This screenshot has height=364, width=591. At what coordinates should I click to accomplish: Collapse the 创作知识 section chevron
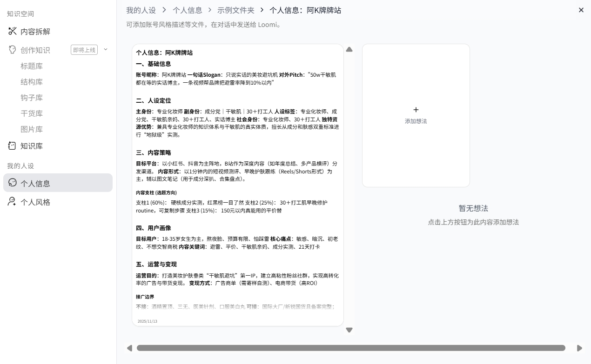point(106,49)
